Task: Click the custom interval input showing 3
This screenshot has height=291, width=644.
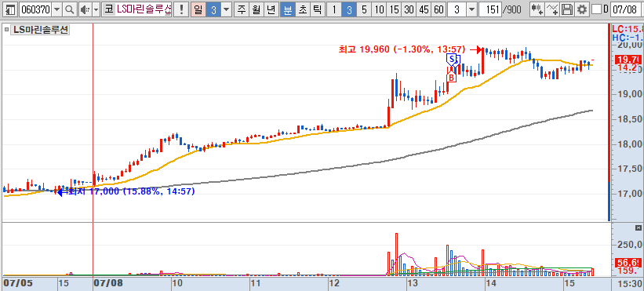Action: [x=457, y=9]
